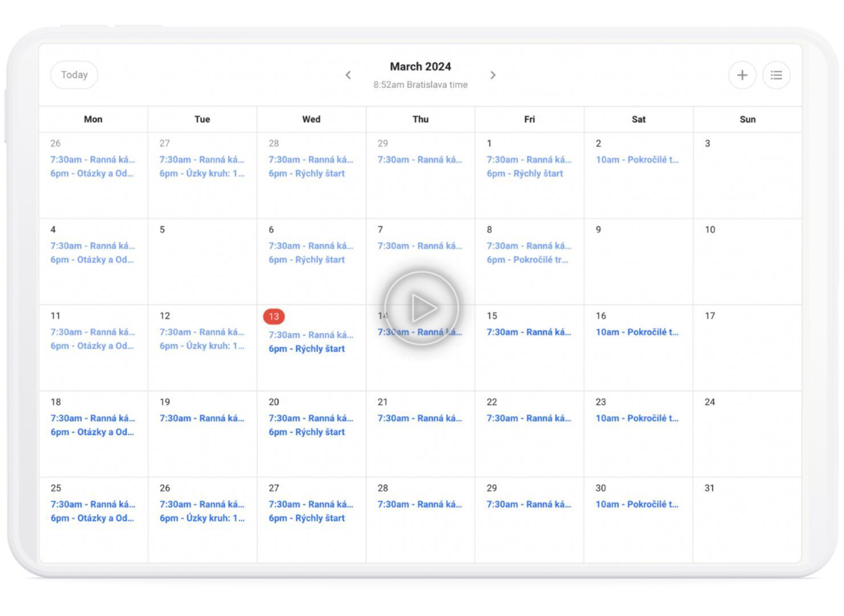Screen dimensions: 844x616
Task: Select empty day cell March 31
Action: [x=747, y=525]
